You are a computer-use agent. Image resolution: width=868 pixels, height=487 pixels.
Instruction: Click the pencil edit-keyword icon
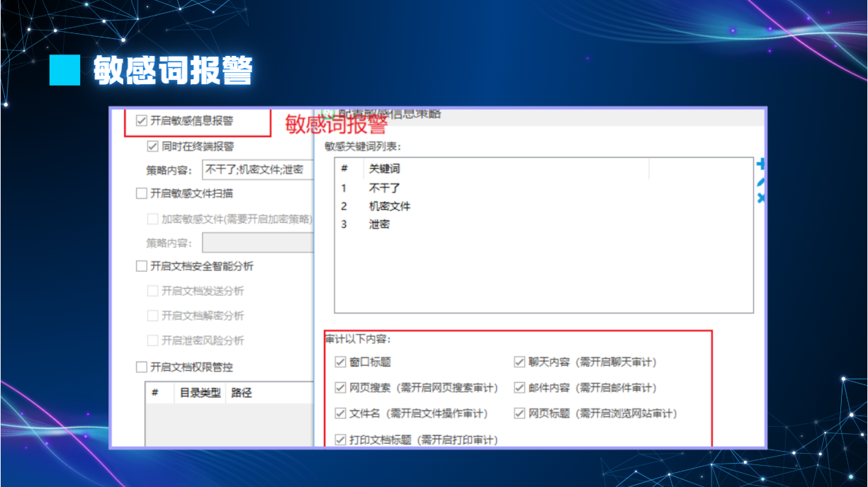(x=761, y=183)
